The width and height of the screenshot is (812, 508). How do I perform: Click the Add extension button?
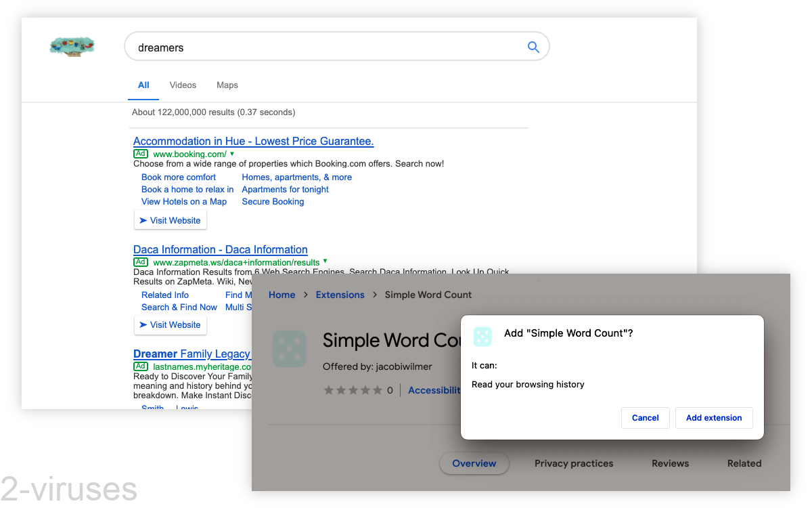pos(714,418)
